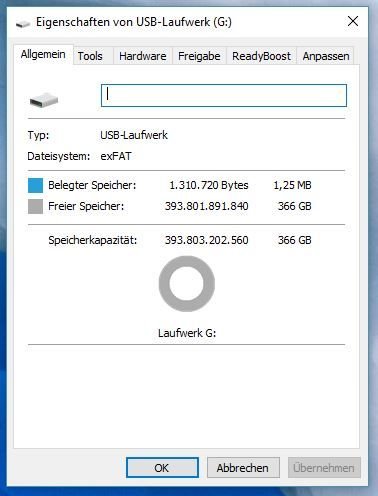Click the exFAT file system value
The width and height of the screenshot is (378, 496).
pyautogui.click(x=116, y=156)
